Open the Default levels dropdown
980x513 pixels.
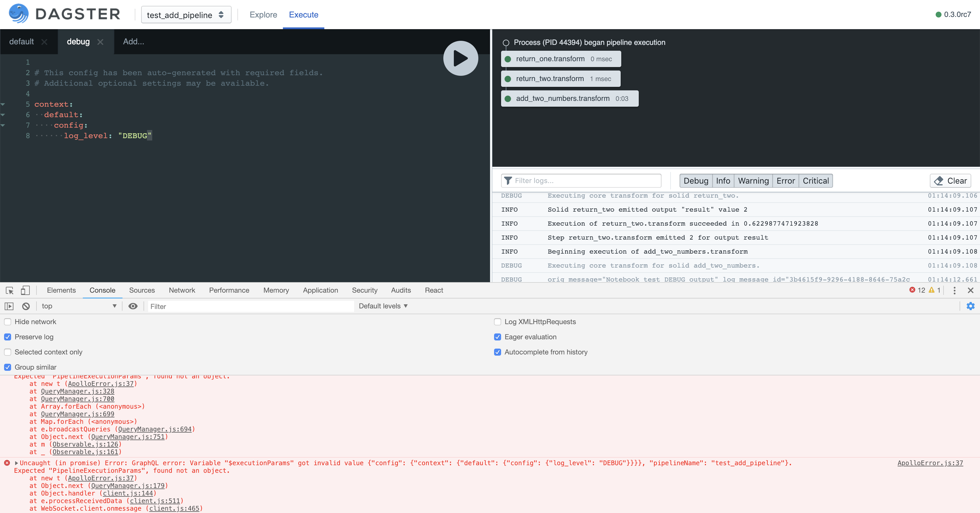(383, 306)
